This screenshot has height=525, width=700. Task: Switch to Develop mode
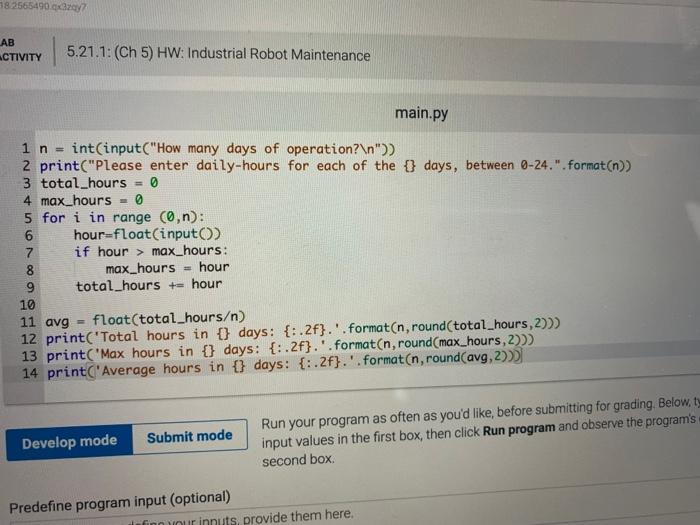(69, 442)
